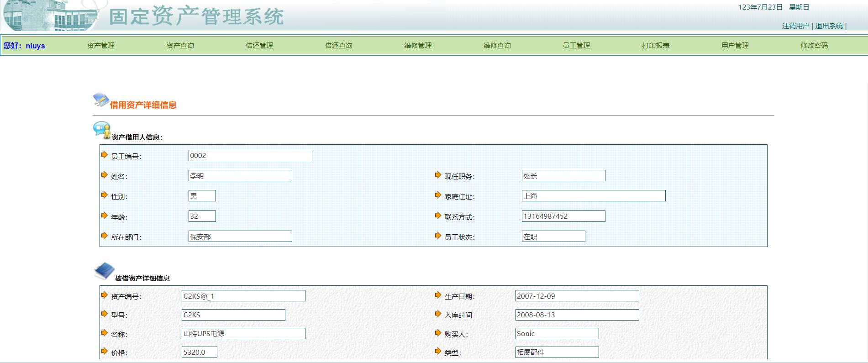Click the chat person icon beside 资产借用人信息

(102, 130)
